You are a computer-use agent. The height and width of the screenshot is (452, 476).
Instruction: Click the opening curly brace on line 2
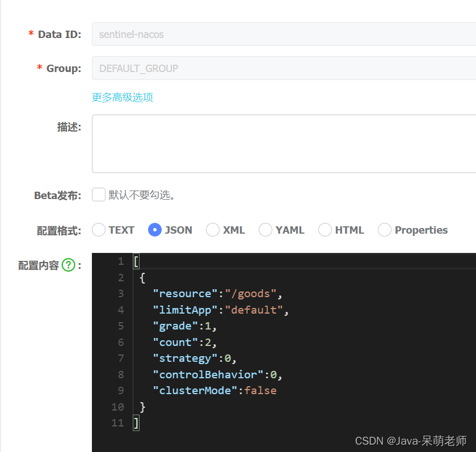(x=142, y=277)
